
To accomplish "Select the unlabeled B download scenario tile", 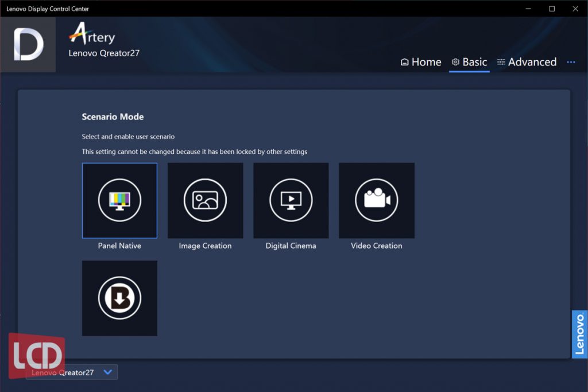I will point(119,298).
